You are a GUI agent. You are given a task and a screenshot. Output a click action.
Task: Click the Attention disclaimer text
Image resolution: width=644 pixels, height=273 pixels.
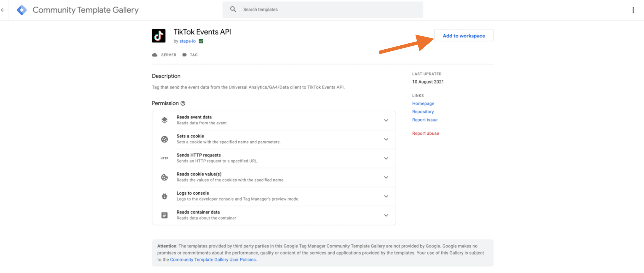click(x=320, y=253)
